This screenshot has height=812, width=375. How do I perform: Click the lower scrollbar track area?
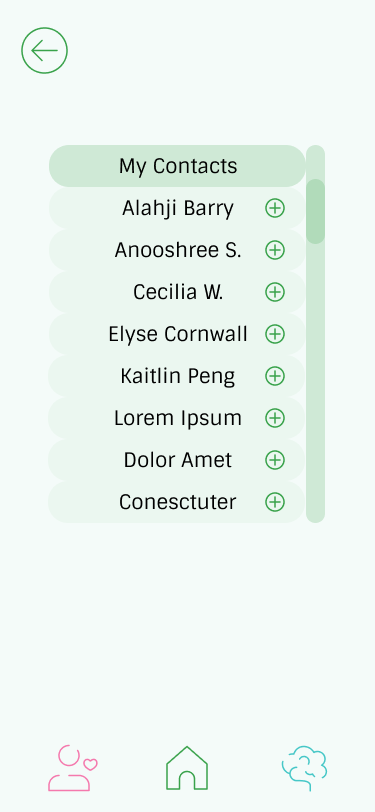(315, 383)
